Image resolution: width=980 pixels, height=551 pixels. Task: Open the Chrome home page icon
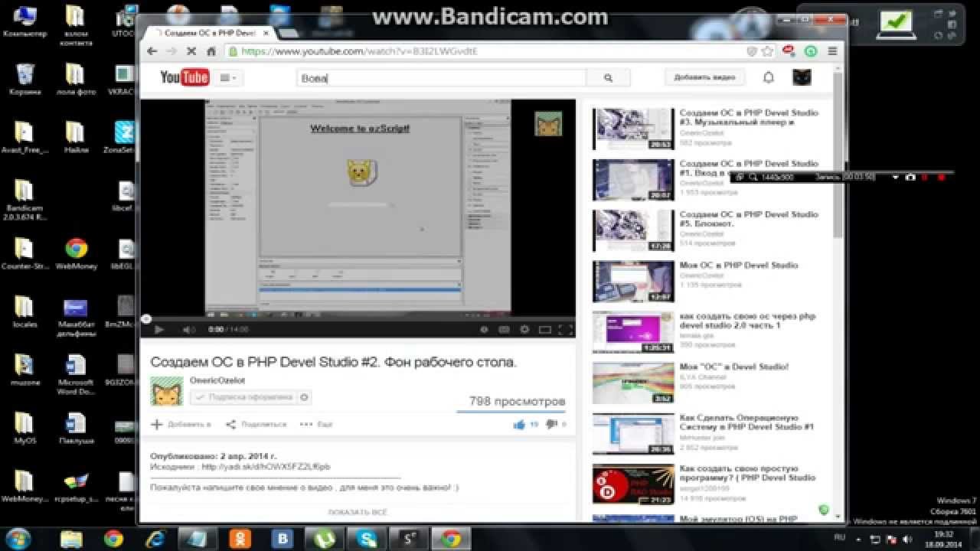click(x=211, y=51)
